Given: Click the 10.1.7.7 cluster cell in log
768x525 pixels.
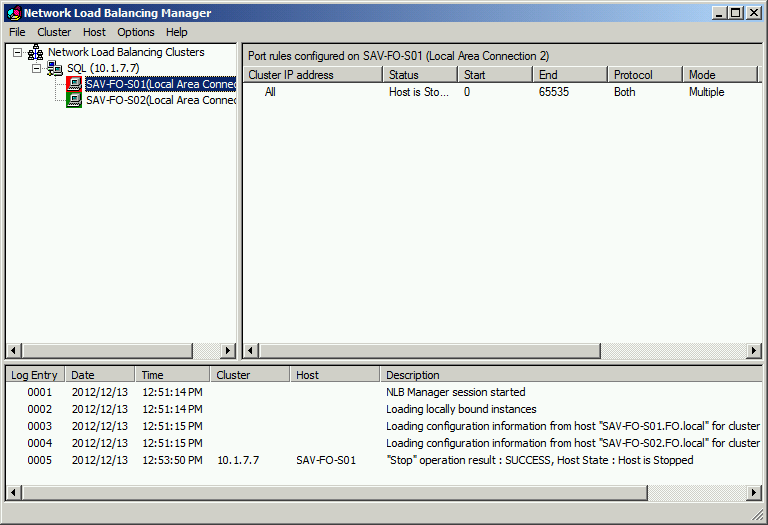Looking at the screenshot, I should coord(238,460).
